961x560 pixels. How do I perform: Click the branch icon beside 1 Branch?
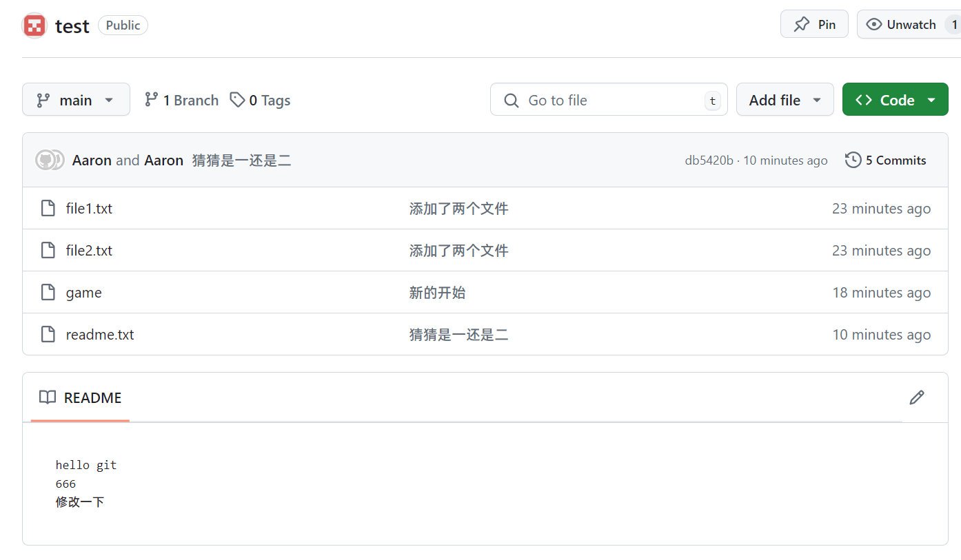pyautogui.click(x=151, y=100)
